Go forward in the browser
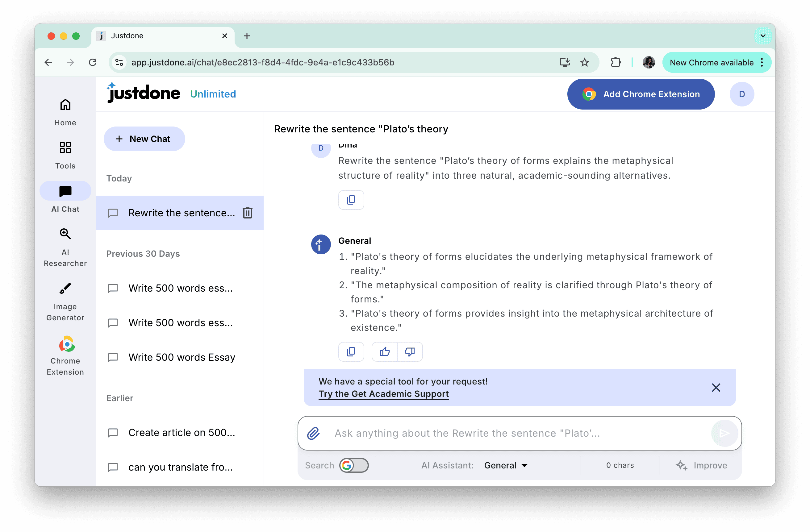 (70, 62)
